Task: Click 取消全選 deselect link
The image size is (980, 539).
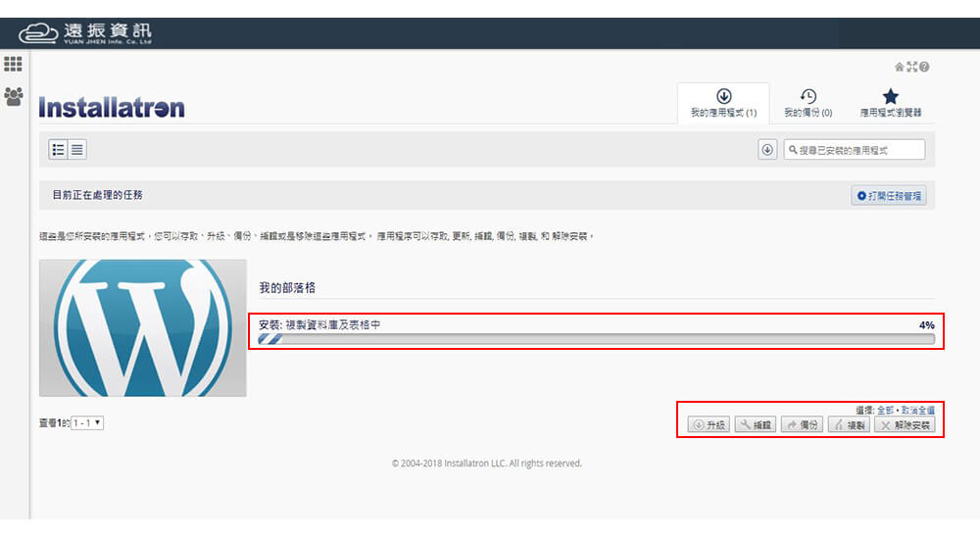Action: pyautogui.click(x=917, y=411)
